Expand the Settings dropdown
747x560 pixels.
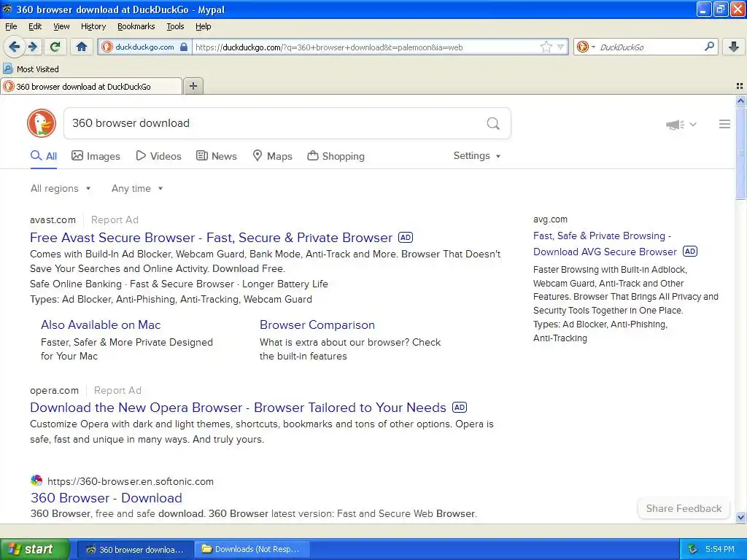pos(477,156)
